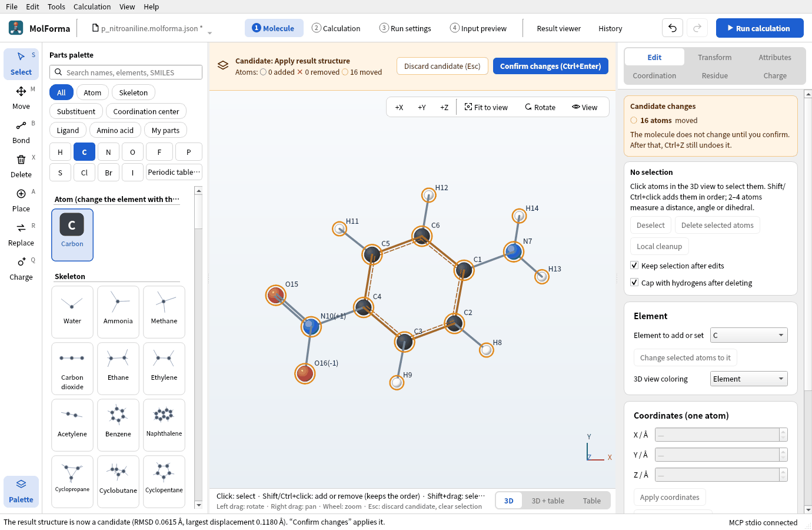The height and width of the screenshot is (530, 812).
Task: Open the Coordination tab
Action: [654, 75]
